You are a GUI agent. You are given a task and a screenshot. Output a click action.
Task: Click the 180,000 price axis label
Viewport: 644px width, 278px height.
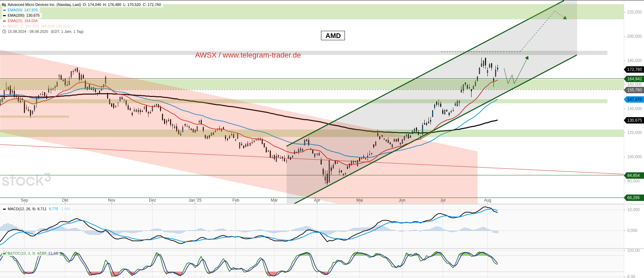pyautogui.click(x=634, y=61)
